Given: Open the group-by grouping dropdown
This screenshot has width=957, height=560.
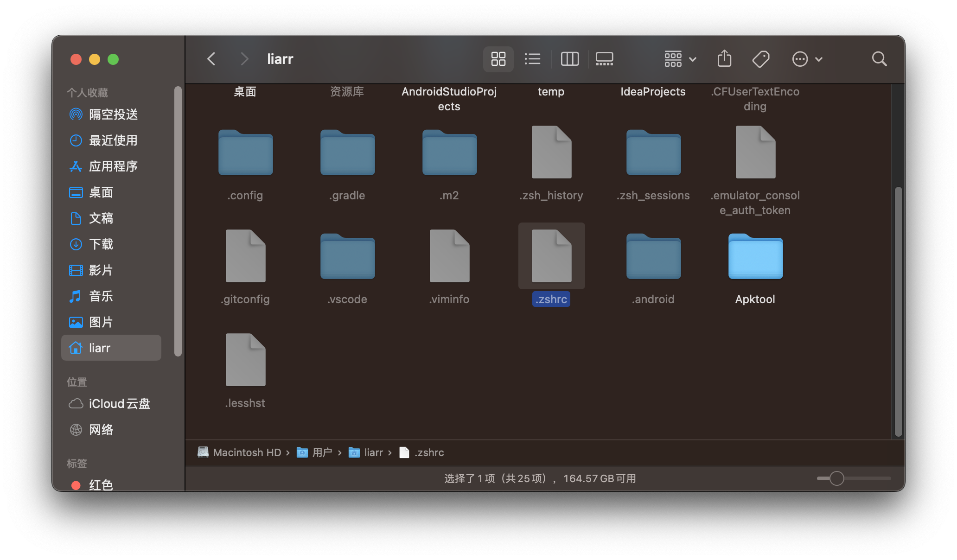Looking at the screenshot, I should (x=680, y=59).
